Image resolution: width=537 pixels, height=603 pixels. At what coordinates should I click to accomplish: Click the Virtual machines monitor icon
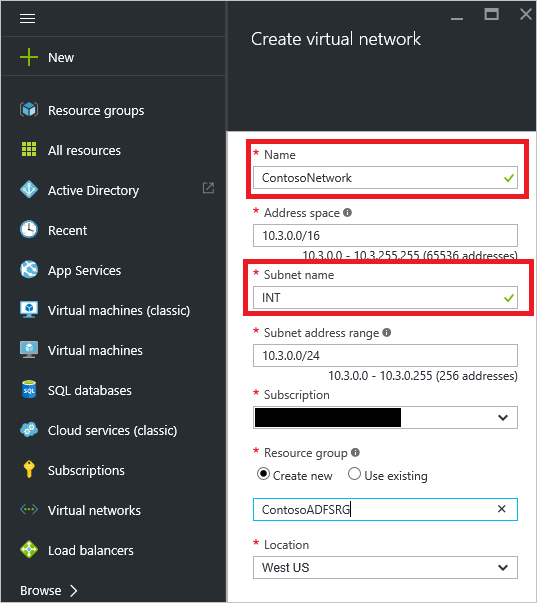tap(29, 350)
